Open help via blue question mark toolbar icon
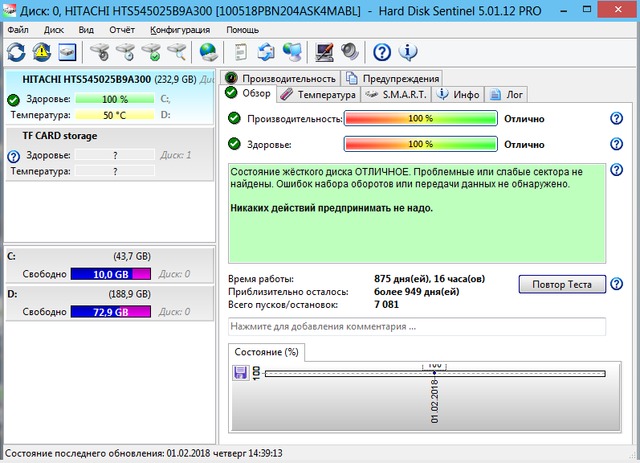640x463 pixels. coord(382,51)
